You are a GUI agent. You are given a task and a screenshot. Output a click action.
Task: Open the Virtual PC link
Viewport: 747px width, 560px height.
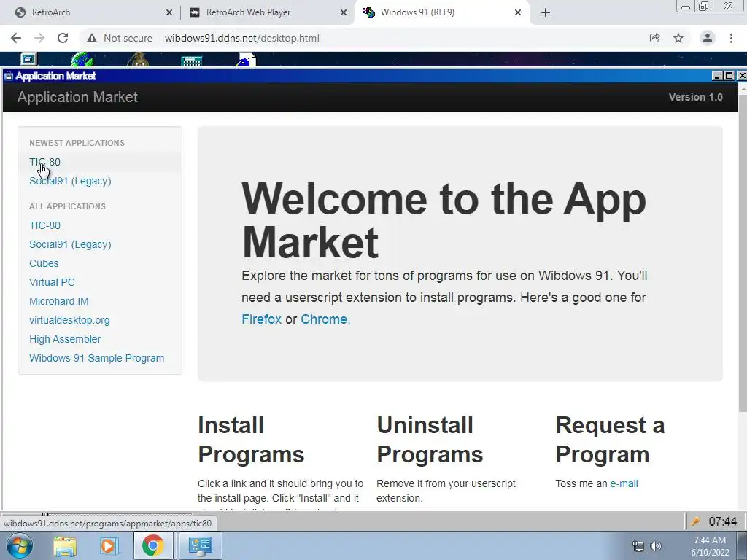tap(52, 282)
